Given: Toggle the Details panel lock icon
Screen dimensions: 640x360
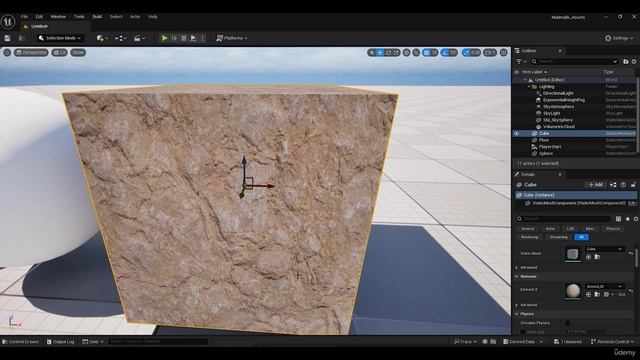Looking at the screenshot, I should tap(633, 185).
